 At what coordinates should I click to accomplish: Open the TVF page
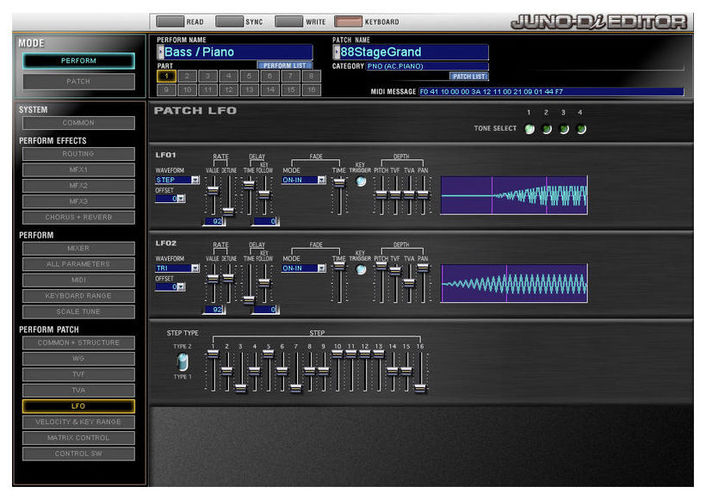point(79,374)
